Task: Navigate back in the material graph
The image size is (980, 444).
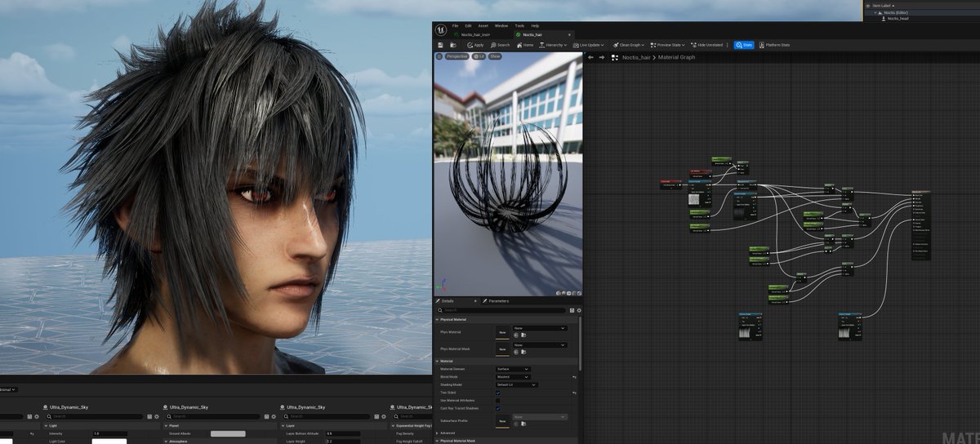Action: click(x=590, y=57)
